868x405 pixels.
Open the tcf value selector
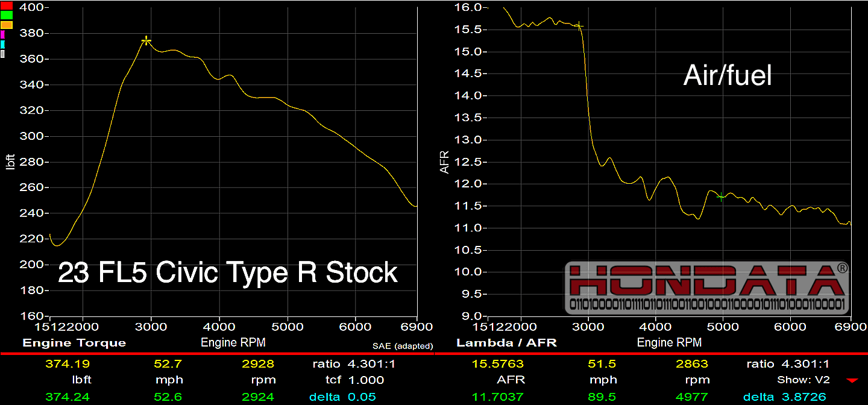tap(356, 380)
